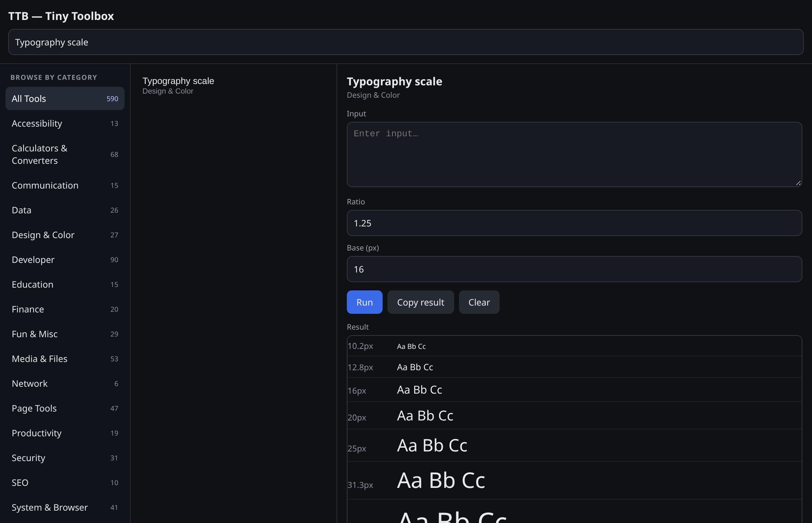Open the Communication category
Screen dimensions: 812x523
[x=65, y=185]
